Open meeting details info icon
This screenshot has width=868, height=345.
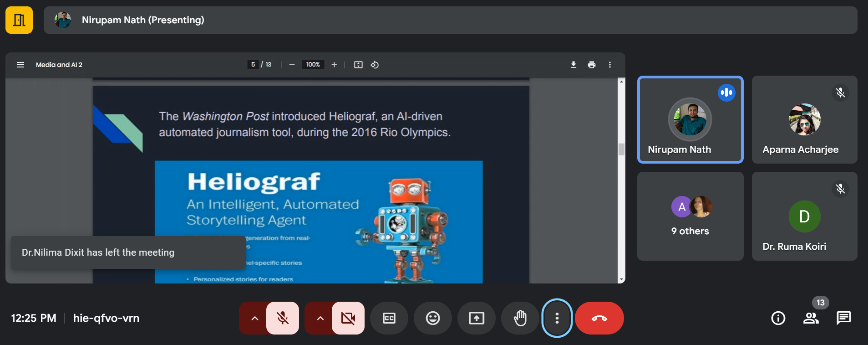pos(778,318)
